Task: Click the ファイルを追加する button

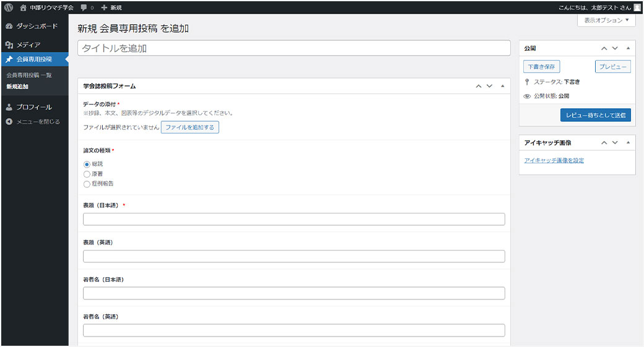Action: click(x=189, y=127)
